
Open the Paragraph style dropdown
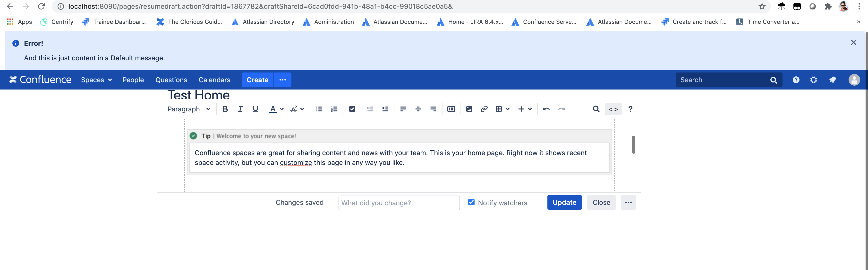click(189, 109)
